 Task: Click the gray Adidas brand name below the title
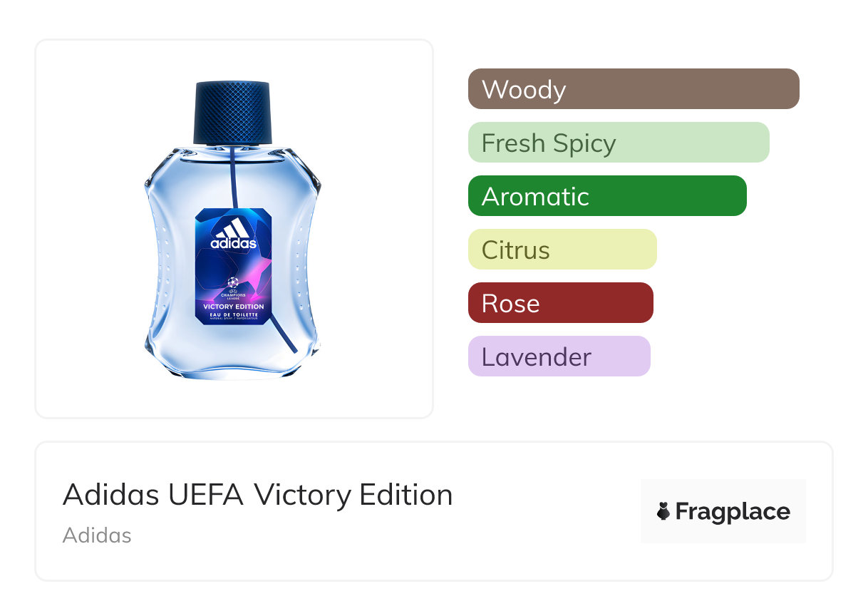(x=97, y=535)
